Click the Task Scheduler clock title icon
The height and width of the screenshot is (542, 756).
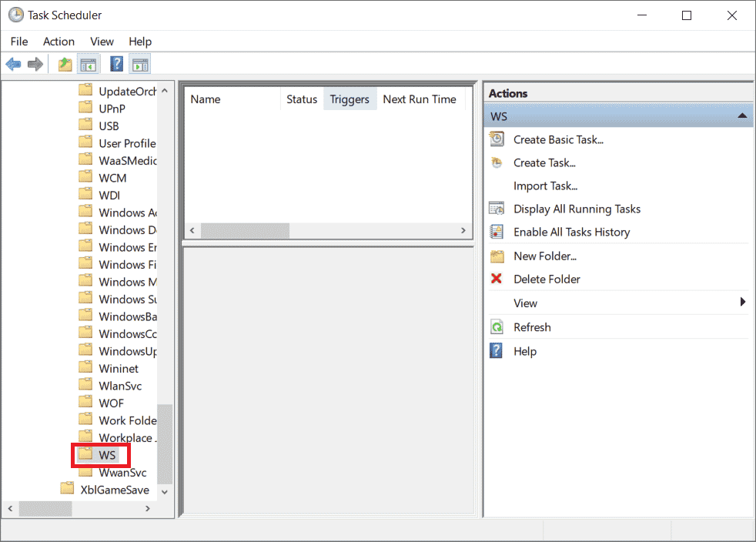[x=16, y=15]
